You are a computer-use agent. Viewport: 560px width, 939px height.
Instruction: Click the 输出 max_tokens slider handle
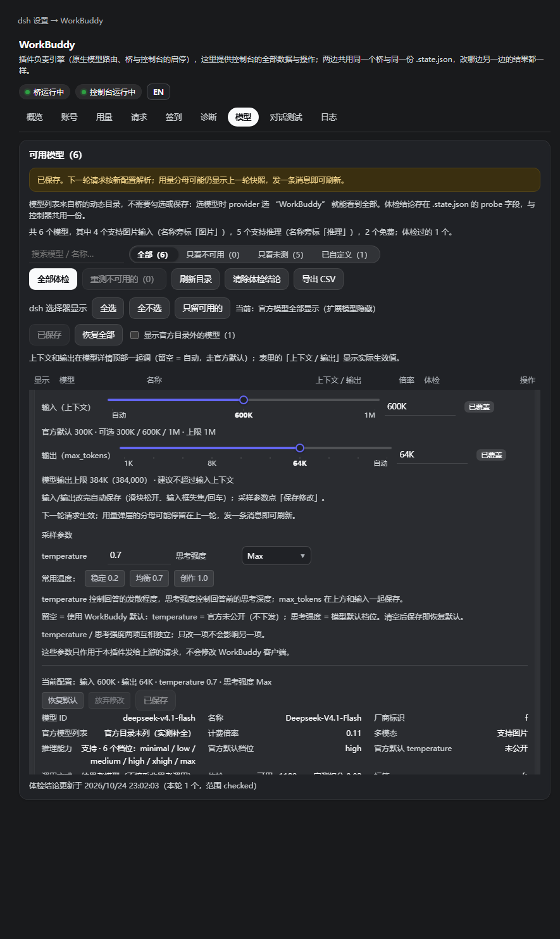[300, 448]
